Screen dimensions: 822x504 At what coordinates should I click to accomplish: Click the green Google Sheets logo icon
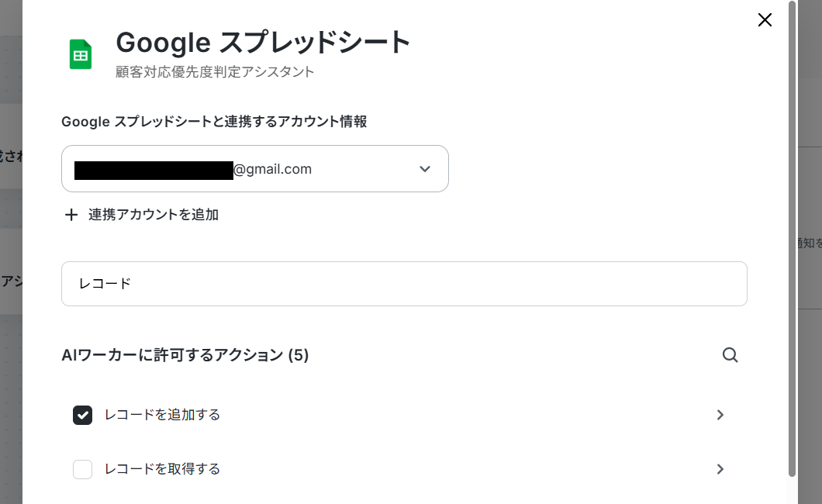[x=81, y=54]
